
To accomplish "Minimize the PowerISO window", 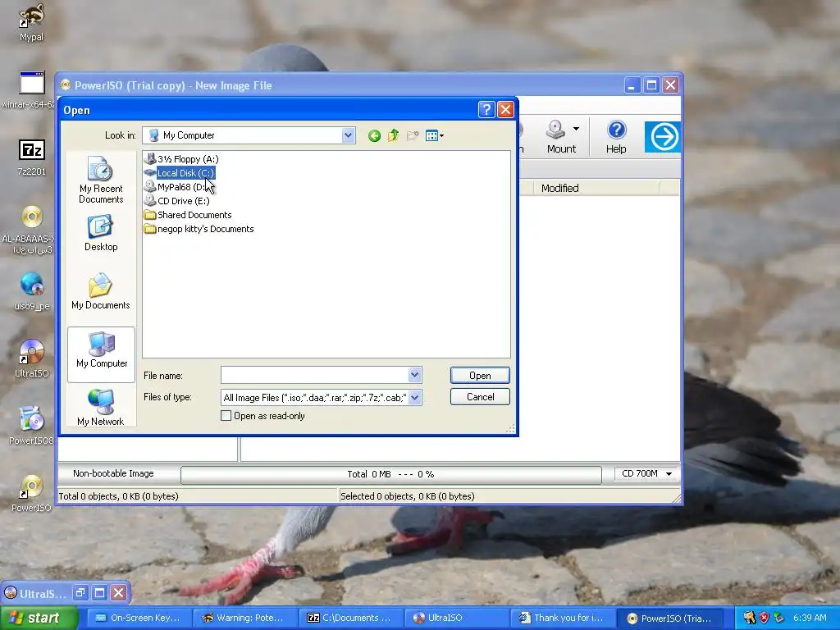I will 632,85.
